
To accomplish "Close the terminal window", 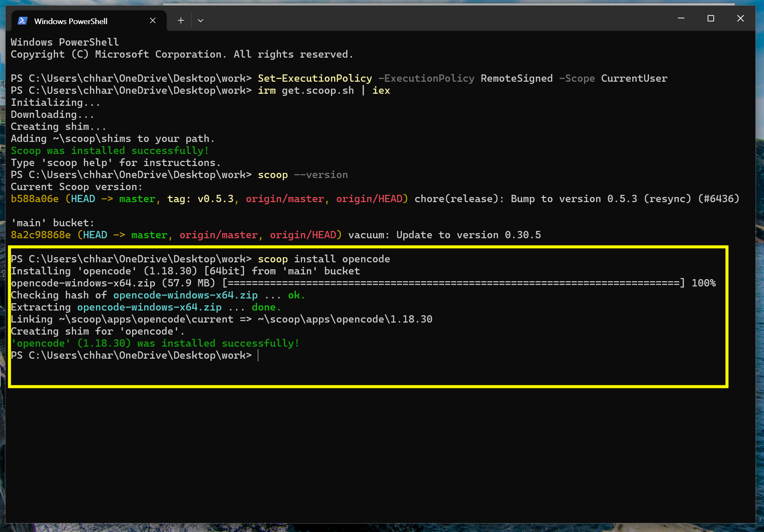I will pos(740,18).
